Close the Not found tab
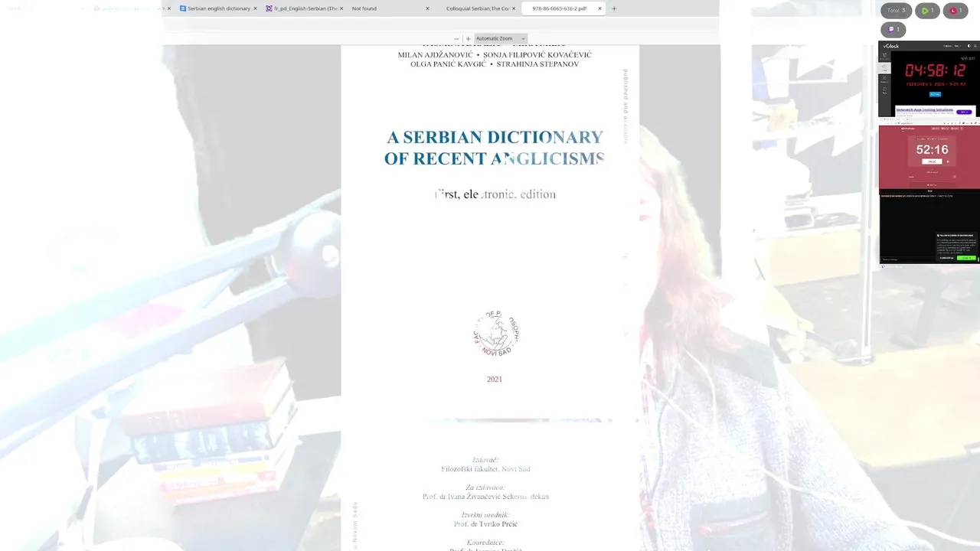 (427, 8)
